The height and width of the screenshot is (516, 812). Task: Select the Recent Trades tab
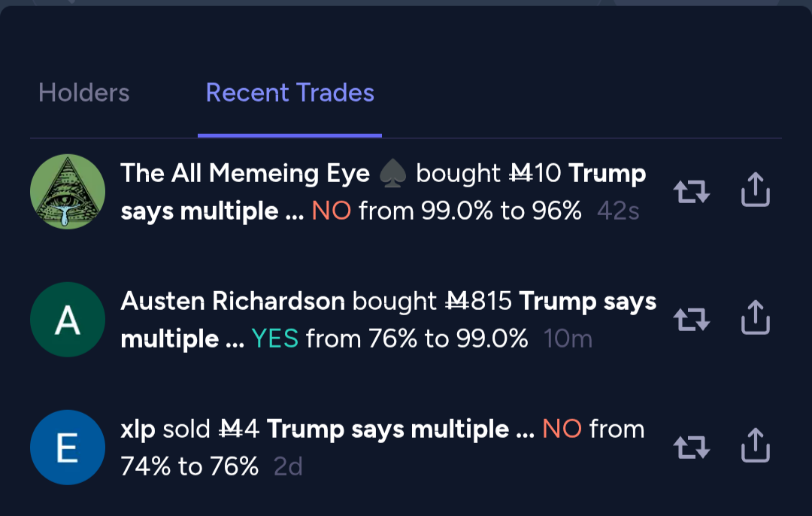click(290, 93)
